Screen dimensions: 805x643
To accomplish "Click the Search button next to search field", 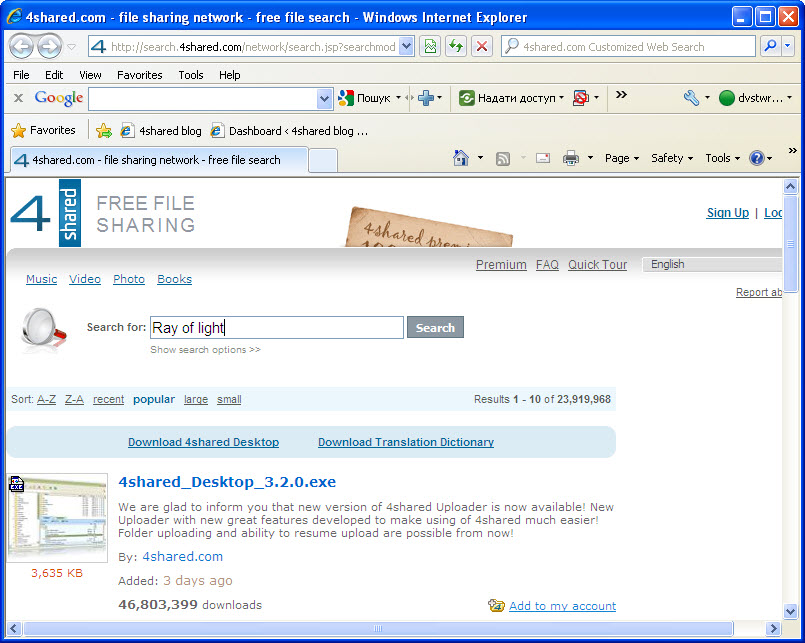I will pyautogui.click(x=435, y=328).
